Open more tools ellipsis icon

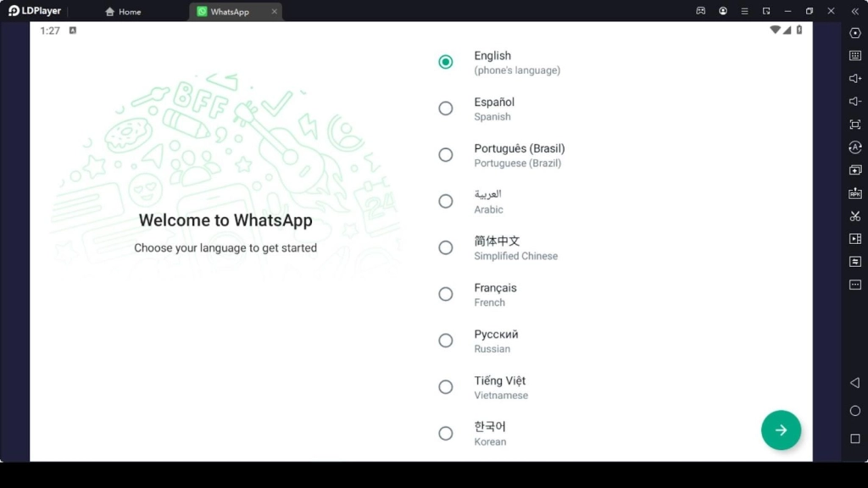pyautogui.click(x=854, y=285)
